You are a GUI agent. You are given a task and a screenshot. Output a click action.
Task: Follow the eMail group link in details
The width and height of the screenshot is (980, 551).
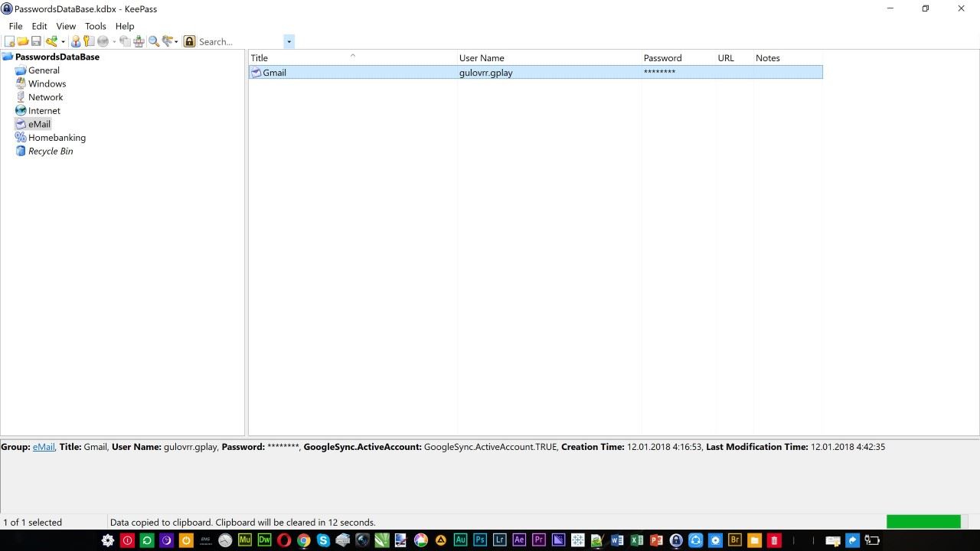click(44, 447)
